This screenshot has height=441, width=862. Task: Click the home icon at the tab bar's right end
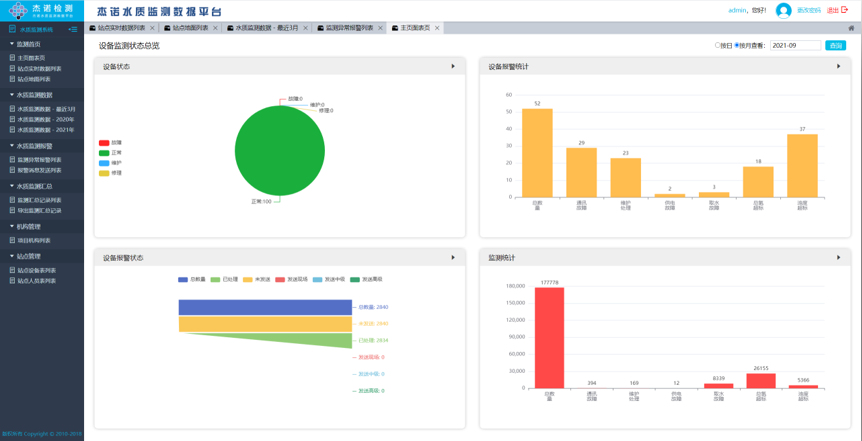pyautogui.click(x=851, y=28)
